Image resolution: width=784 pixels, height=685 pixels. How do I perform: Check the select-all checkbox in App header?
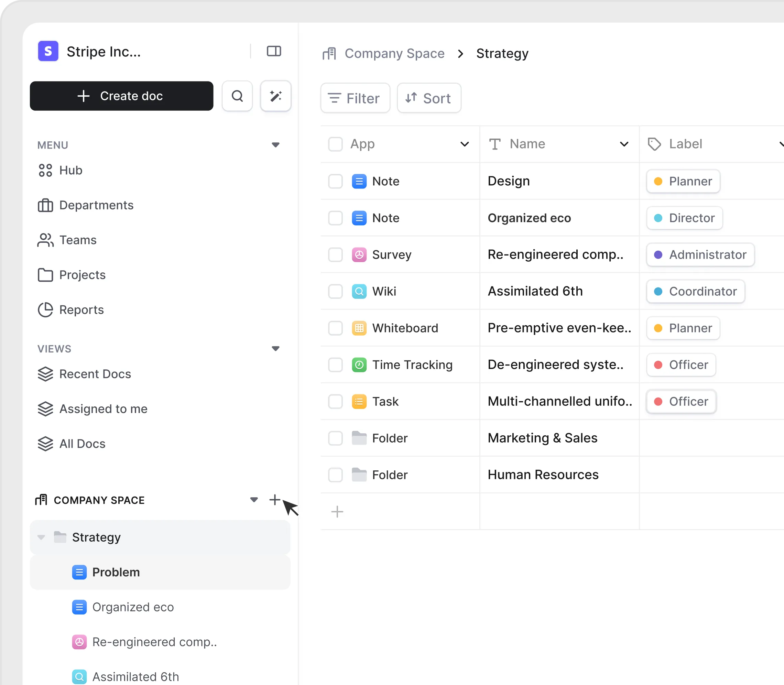pyautogui.click(x=335, y=144)
